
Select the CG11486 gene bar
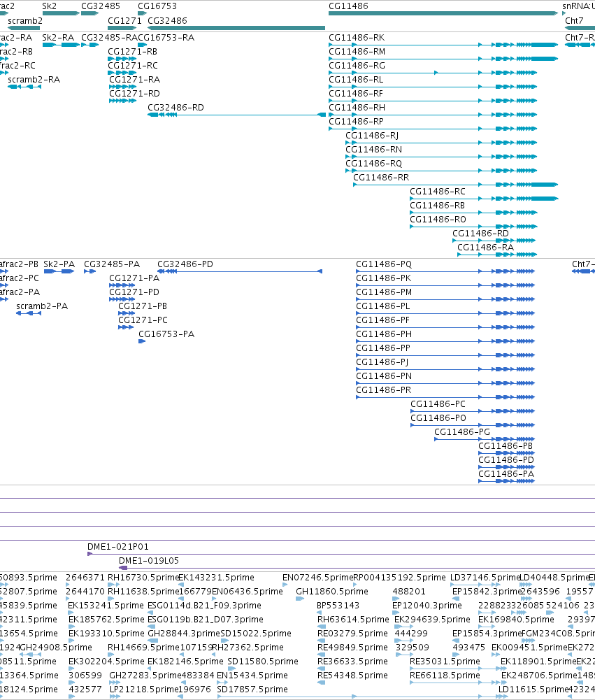pyautogui.click(x=443, y=13)
